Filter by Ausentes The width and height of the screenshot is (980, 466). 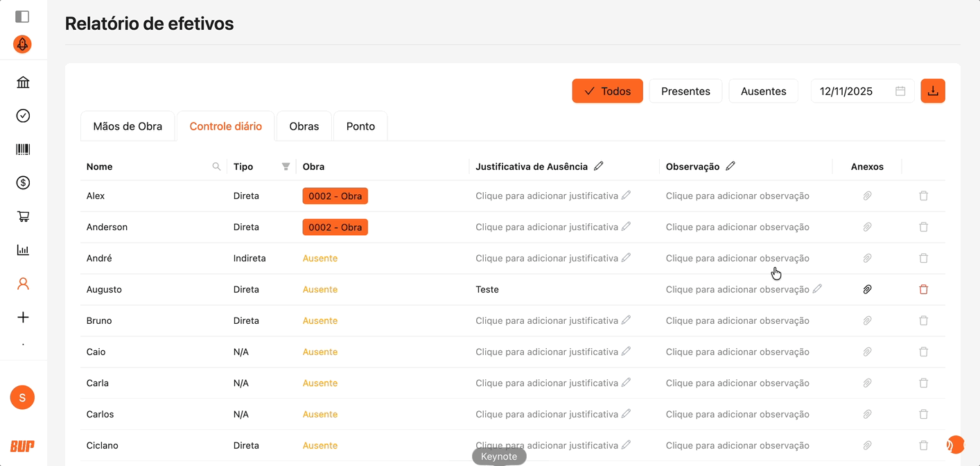[x=763, y=91]
